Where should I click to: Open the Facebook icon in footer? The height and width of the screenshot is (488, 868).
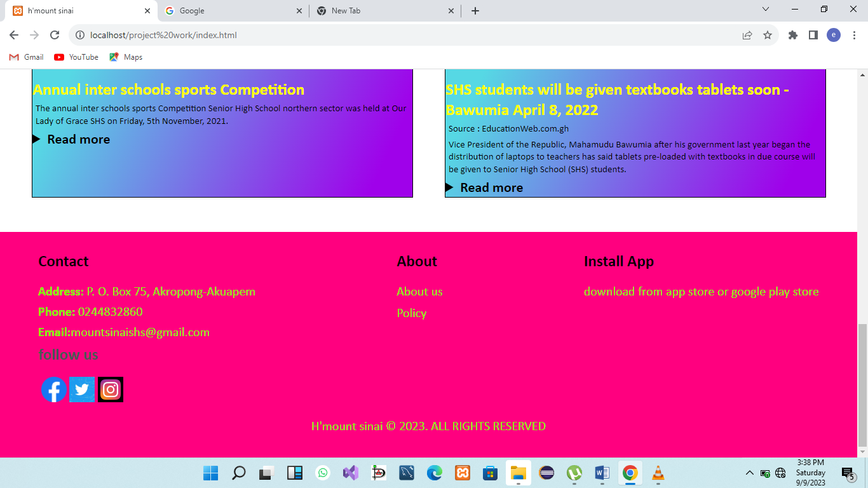click(54, 390)
